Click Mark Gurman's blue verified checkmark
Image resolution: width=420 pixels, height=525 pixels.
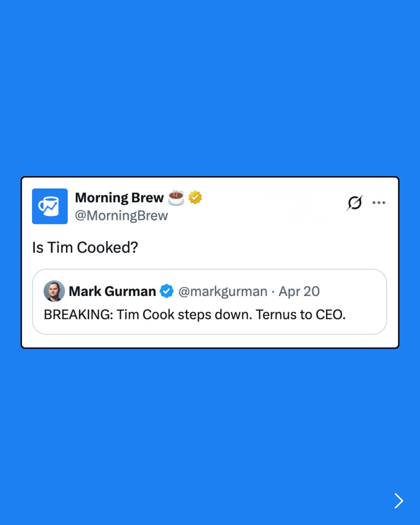(x=167, y=291)
